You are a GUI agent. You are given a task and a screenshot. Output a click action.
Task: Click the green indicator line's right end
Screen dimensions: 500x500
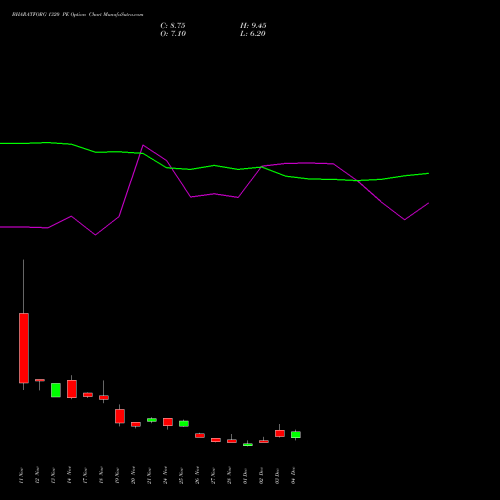[x=428, y=174]
